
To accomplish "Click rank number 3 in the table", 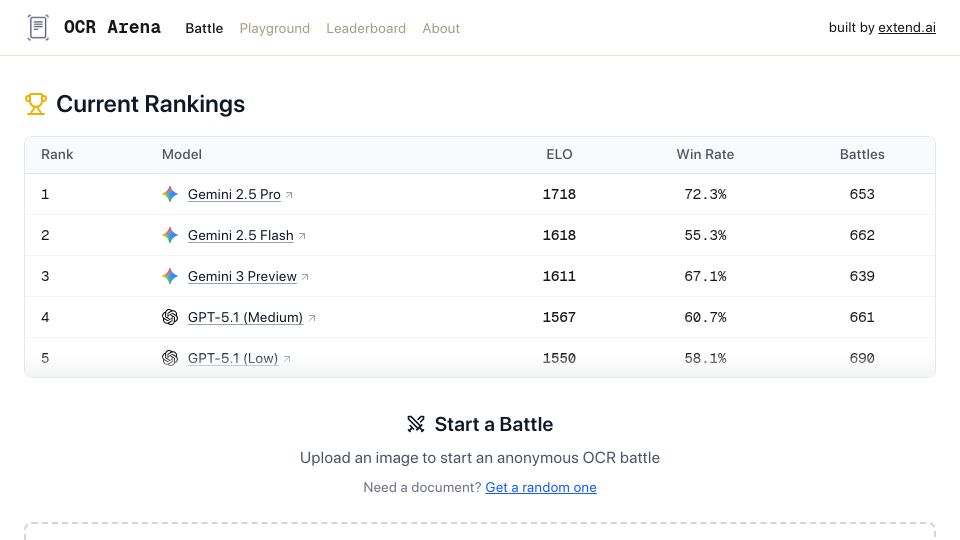I will [45, 276].
